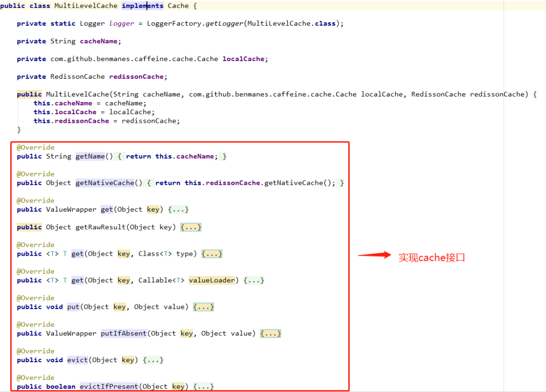Click the highlighted implements keyword
This screenshot has height=392, width=546.
(142, 6)
